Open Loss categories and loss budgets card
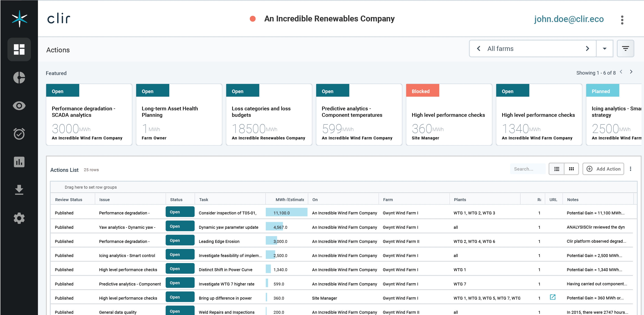Viewport: 644px width, 315px height. point(269,115)
